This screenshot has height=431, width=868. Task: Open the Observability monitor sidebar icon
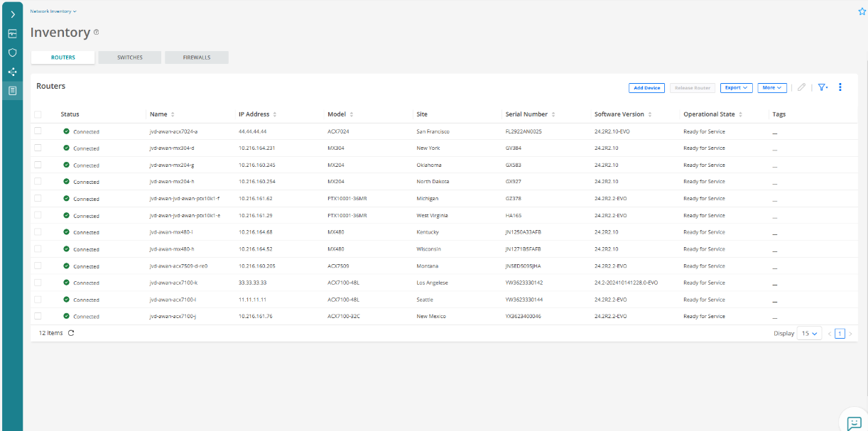coord(12,33)
